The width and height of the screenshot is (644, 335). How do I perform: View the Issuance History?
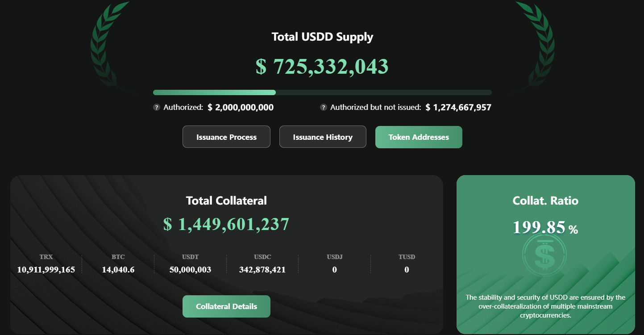point(323,137)
